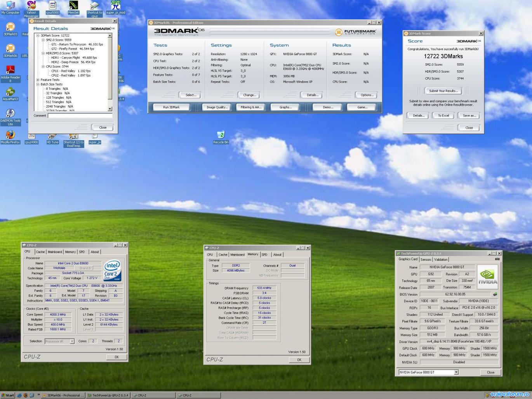
Task: Select the Recycle Bin desktop icon
Action: (x=221, y=137)
